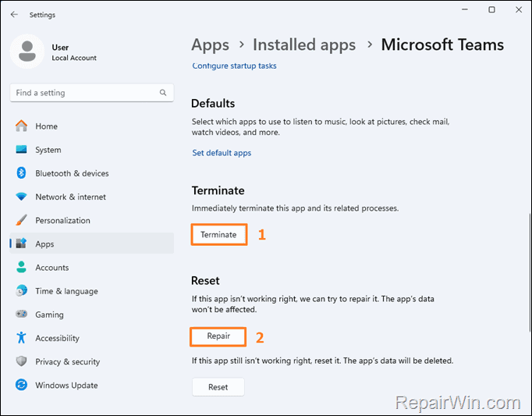This screenshot has height=416, width=532.
Task: Open Bluetooth & devices section
Action: [x=91, y=172]
